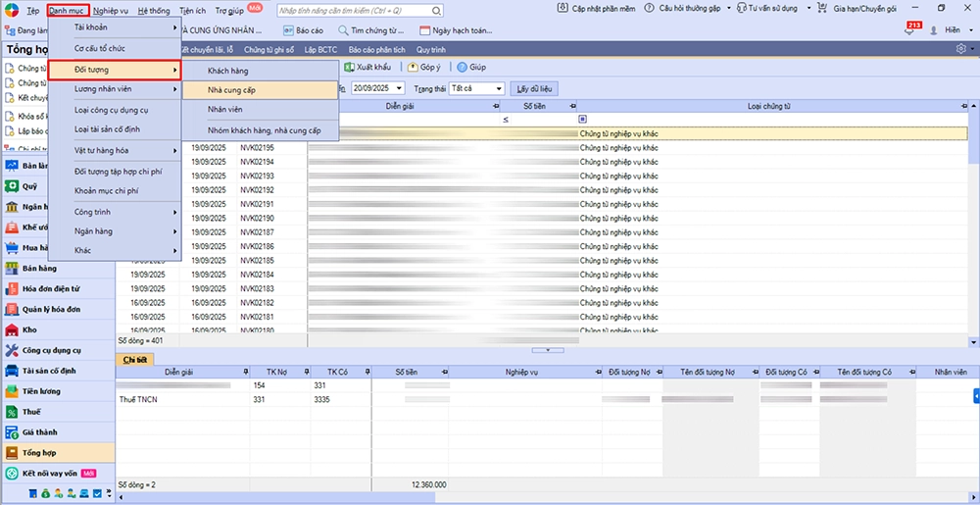This screenshot has width=980, height=505.
Task: Open the date picker dropdown for 20/09/2025
Action: (x=398, y=88)
